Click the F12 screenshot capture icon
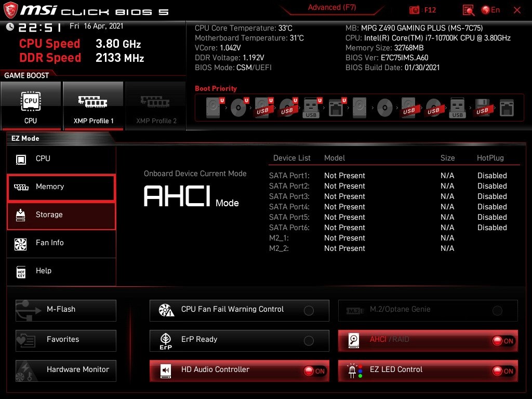 (x=415, y=10)
